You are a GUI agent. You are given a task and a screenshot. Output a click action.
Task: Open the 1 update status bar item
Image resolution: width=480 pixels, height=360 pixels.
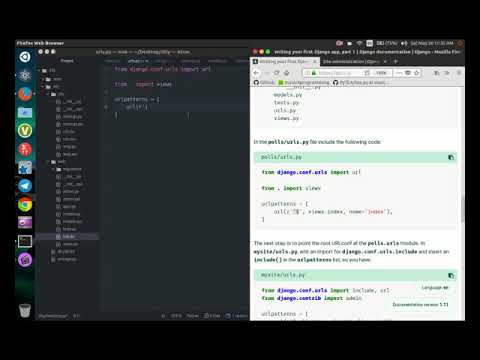(237, 316)
